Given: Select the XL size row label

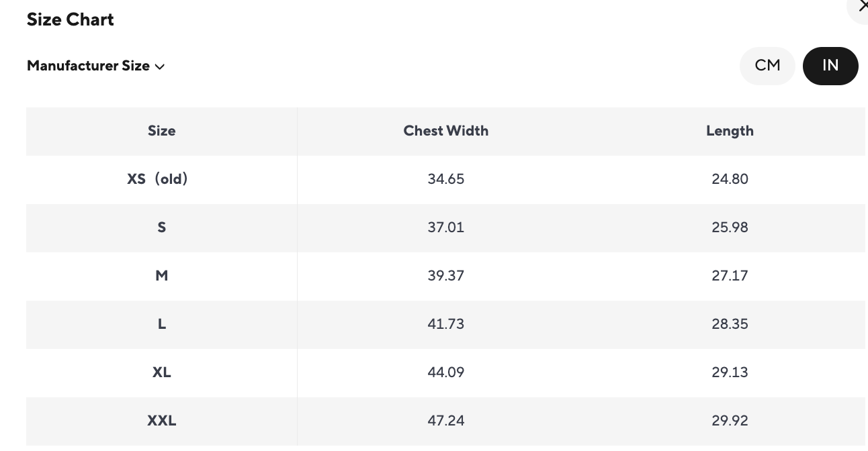Looking at the screenshot, I should (161, 372).
